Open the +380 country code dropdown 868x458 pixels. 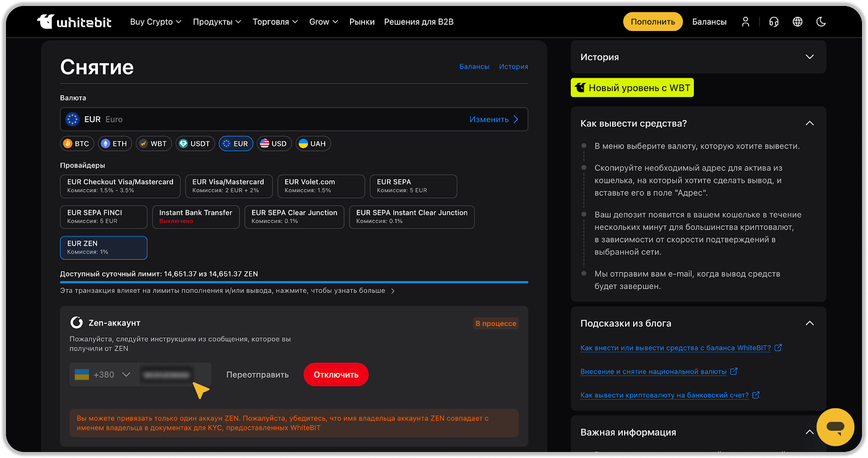(x=104, y=374)
